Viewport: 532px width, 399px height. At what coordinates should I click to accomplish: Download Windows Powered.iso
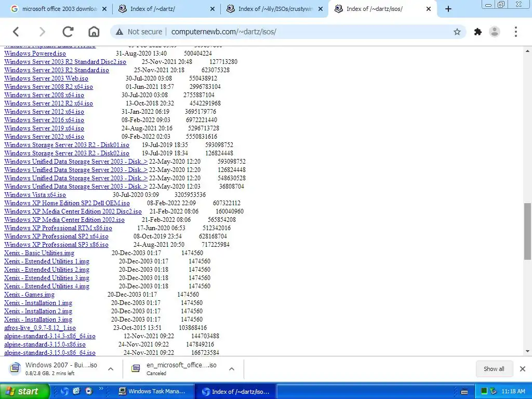click(x=35, y=54)
